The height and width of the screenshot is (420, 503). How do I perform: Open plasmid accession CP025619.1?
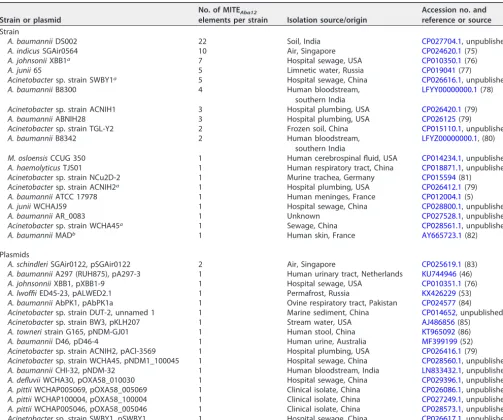click(x=442, y=264)
